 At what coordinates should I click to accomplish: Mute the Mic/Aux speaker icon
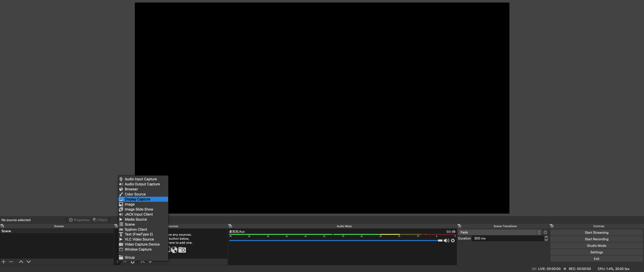click(x=446, y=241)
